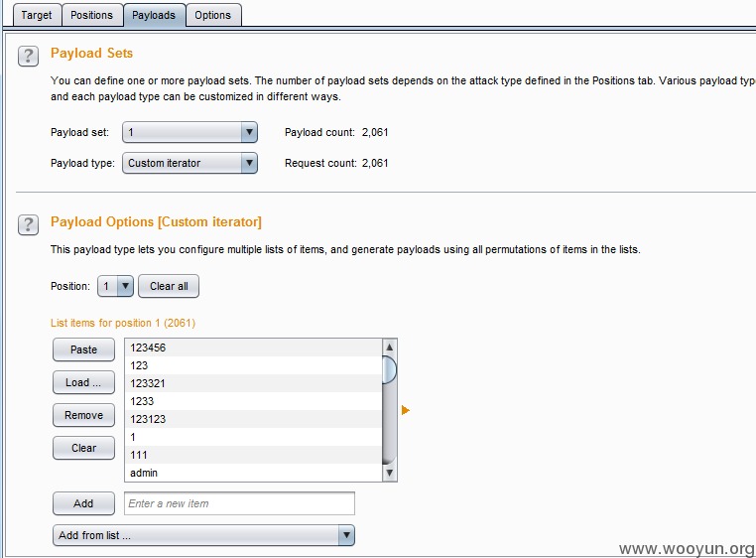756x558 pixels.
Task: Click the Request count value 2,061
Action: tap(375, 163)
